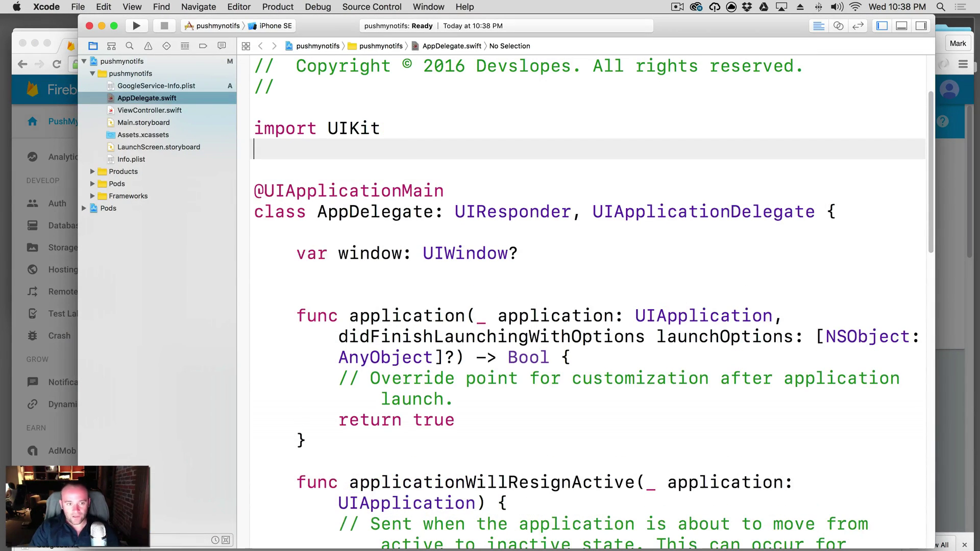Select ViewController.swift in the navigator
The width and height of the screenshot is (980, 551).
[150, 110]
